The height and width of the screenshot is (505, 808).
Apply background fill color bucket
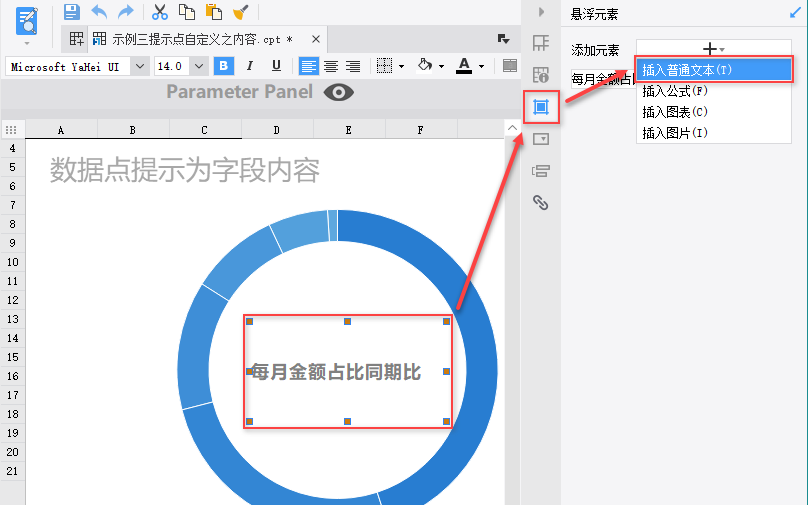(x=425, y=65)
